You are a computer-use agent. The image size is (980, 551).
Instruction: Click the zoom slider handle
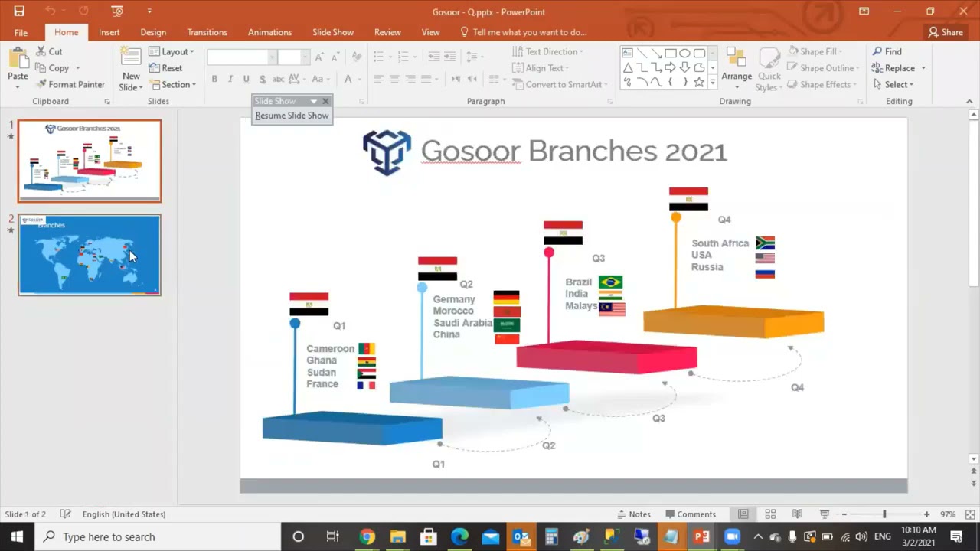click(x=884, y=514)
